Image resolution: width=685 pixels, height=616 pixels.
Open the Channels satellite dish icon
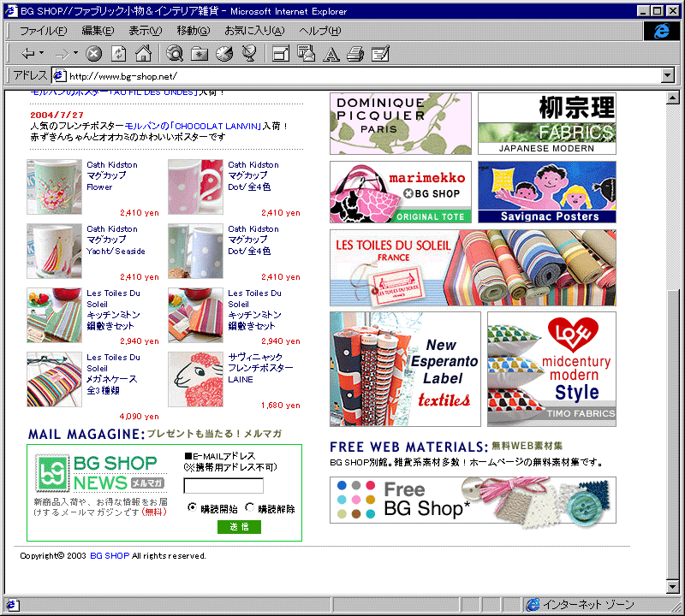(x=249, y=54)
